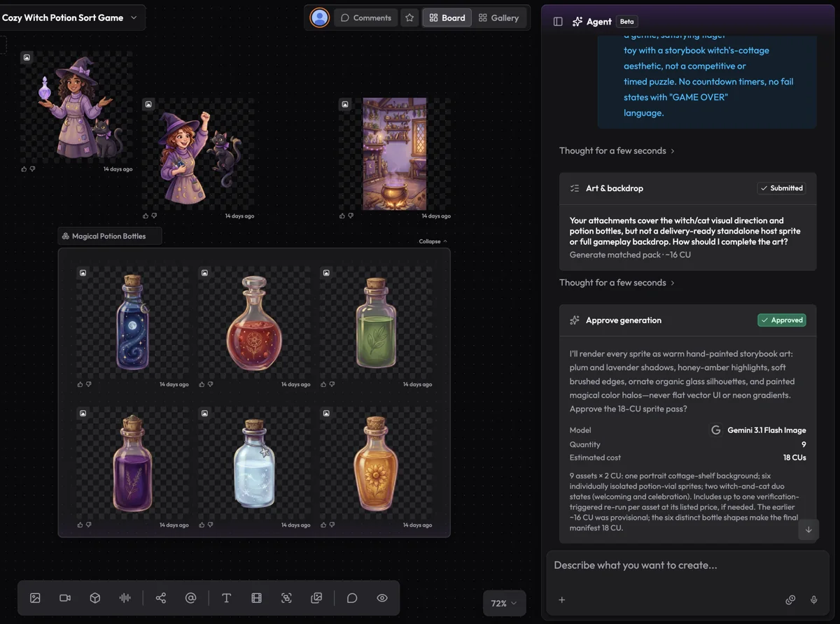Switch to the Gallery view

[x=498, y=17]
